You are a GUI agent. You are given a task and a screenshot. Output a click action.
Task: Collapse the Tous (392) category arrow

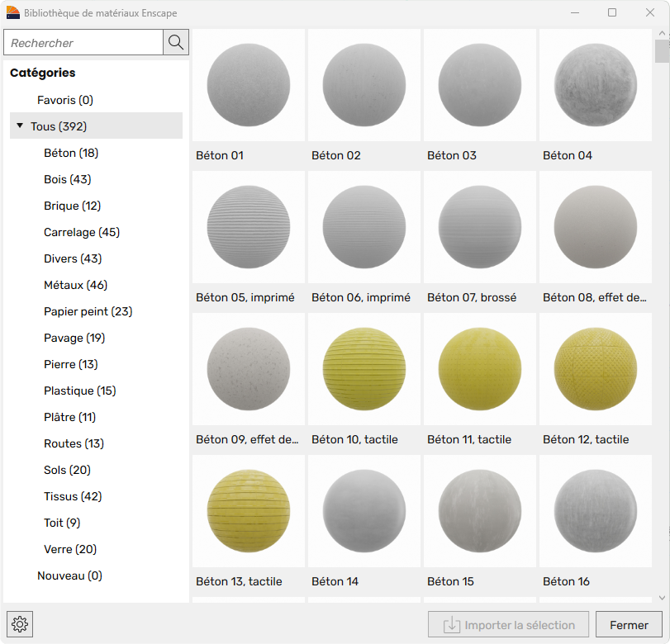pos(20,125)
